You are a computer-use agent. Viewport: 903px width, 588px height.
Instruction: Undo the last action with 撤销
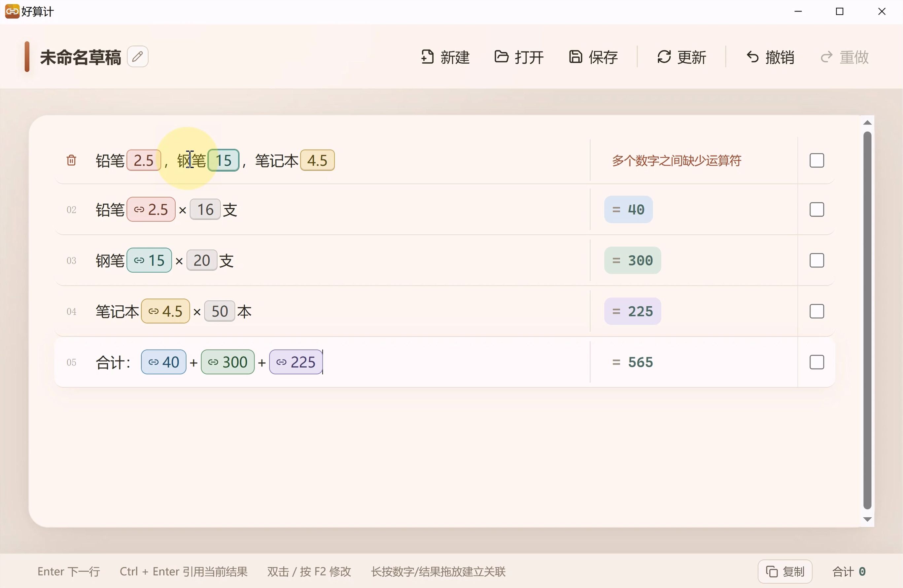point(770,57)
